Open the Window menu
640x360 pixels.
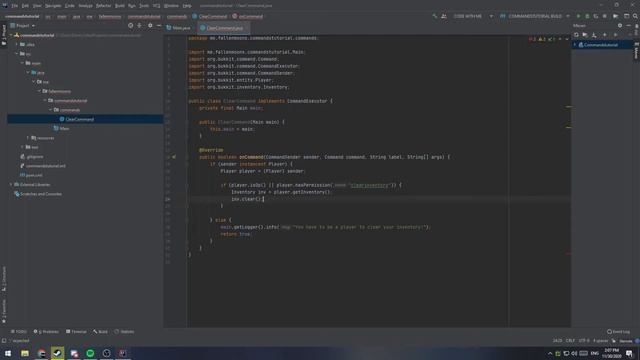point(171,6)
